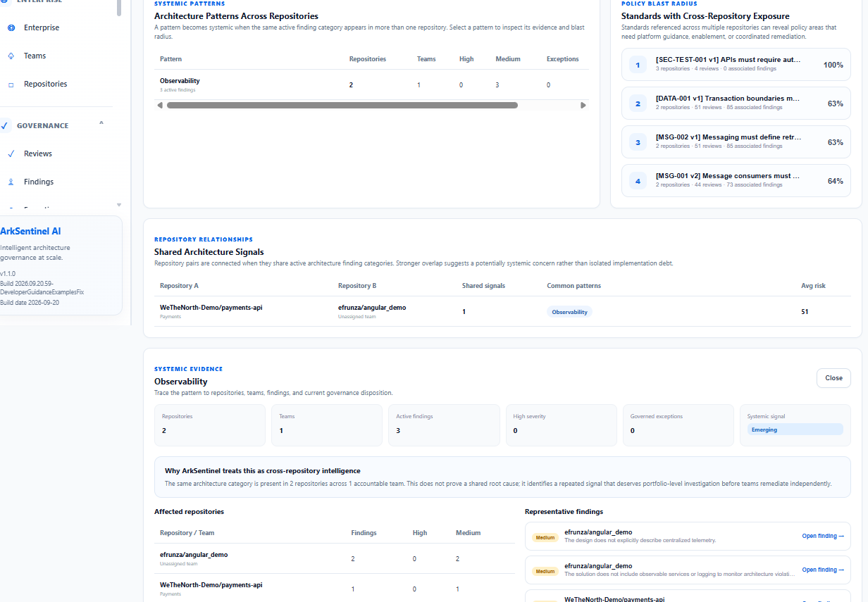Screen dimensions: 868x602
Task: Click the Shared signals column header
Action: [x=483, y=286]
